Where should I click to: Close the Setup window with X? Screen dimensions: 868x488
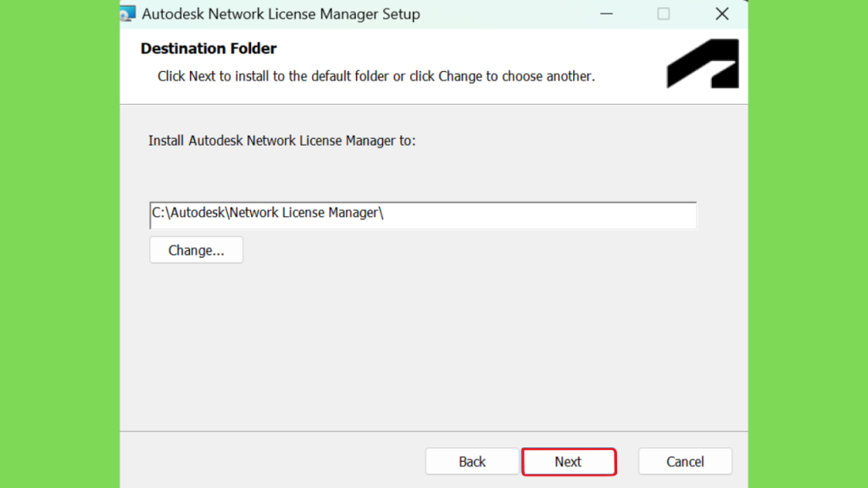tap(722, 14)
